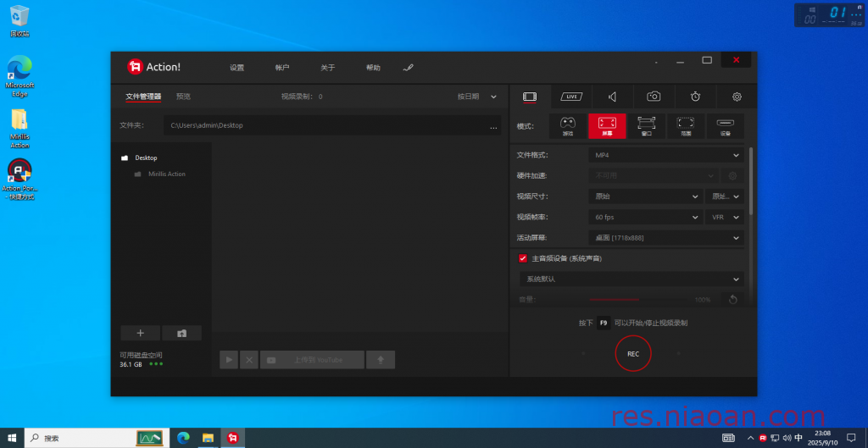Open the screenshot camera tab
The width and height of the screenshot is (868, 448).
click(654, 97)
